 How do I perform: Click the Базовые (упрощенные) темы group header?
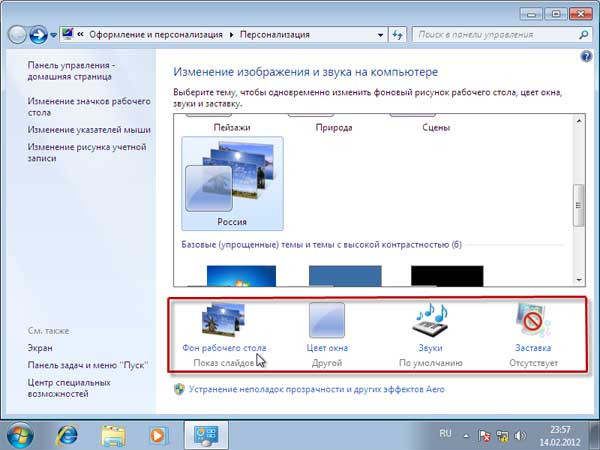click(x=321, y=244)
